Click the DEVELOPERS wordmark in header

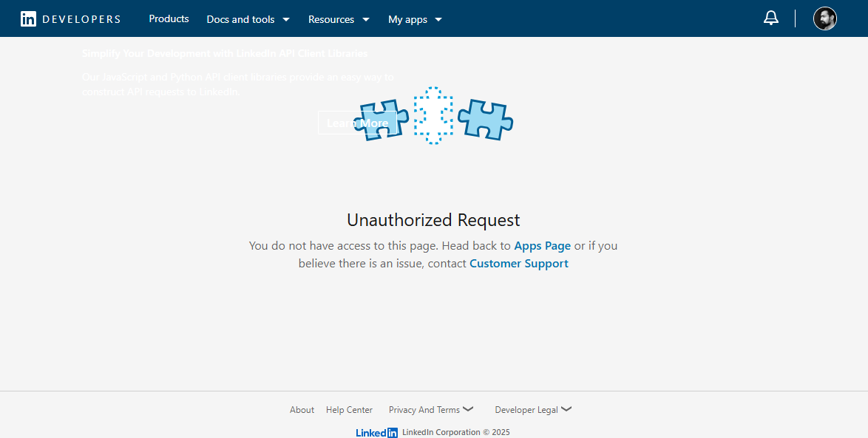click(x=81, y=19)
